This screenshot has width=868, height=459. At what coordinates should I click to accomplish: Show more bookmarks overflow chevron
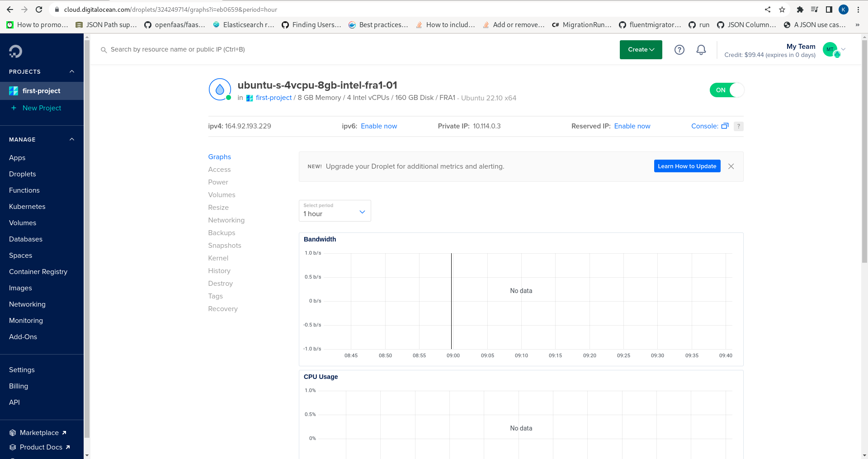pos(857,25)
